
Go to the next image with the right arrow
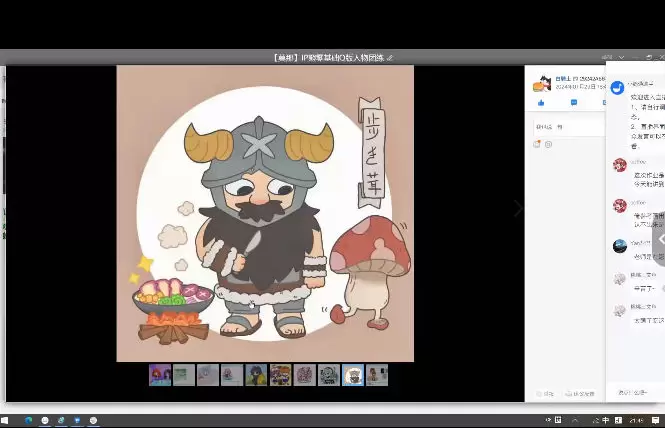(x=518, y=208)
